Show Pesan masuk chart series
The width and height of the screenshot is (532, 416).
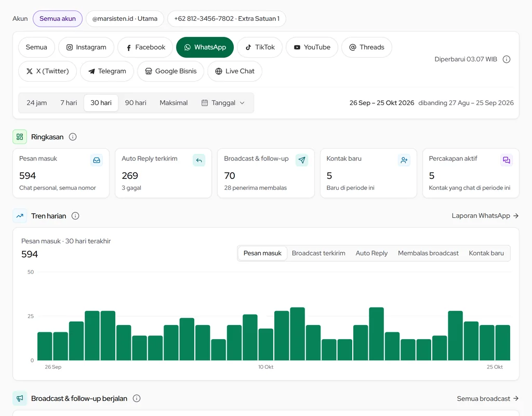coord(262,253)
